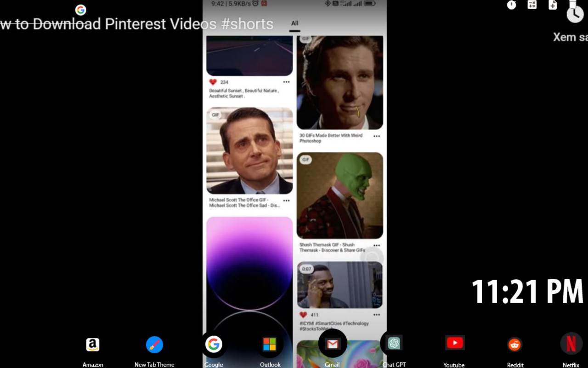588x368 pixels.
Task: Click the GIF badge on the green mask pin
Action: (305, 160)
